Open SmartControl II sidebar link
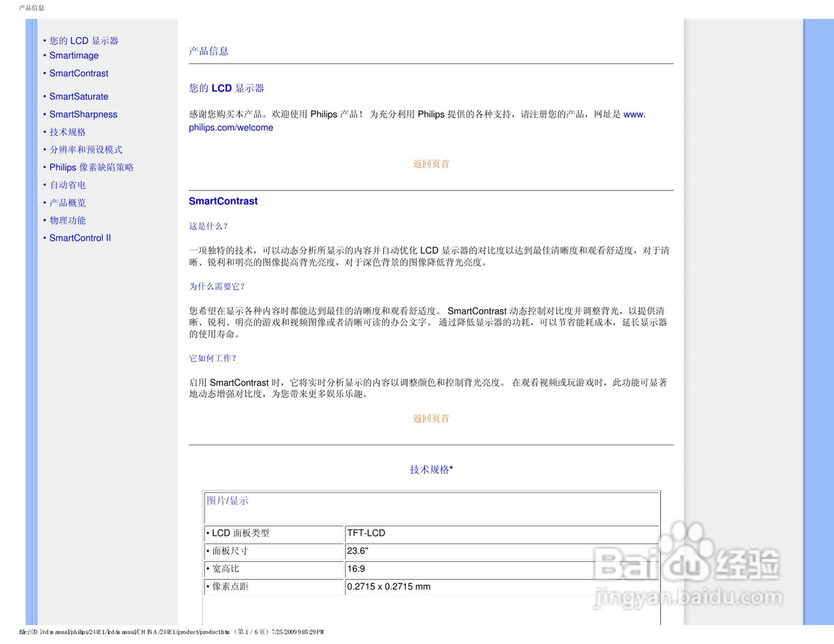The image size is (834, 644). pyautogui.click(x=80, y=238)
